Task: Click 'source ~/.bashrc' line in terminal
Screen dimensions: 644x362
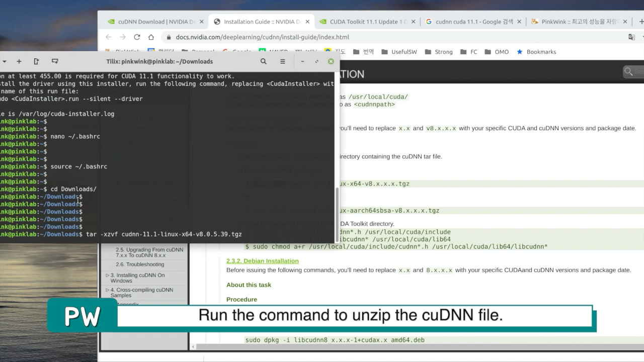Action: point(78,166)
